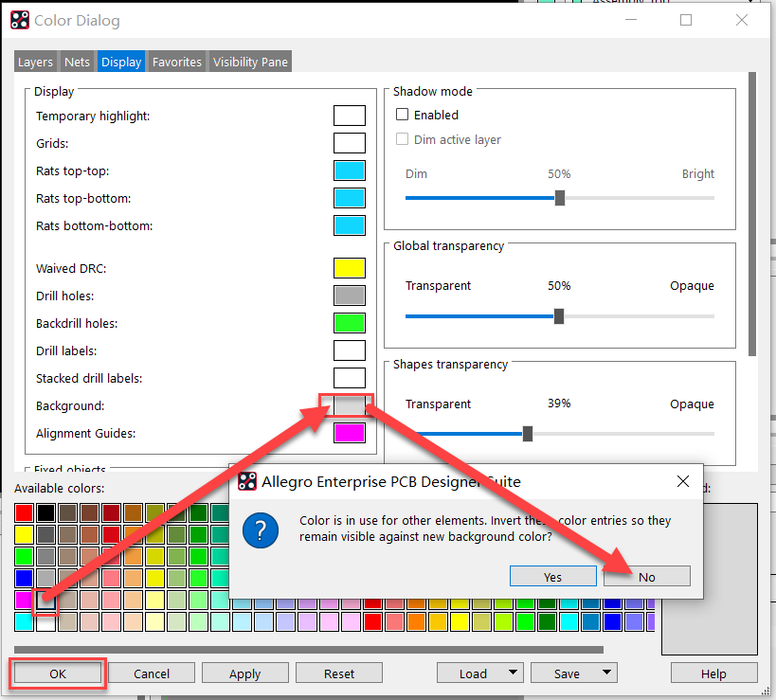Screen dimensions: 776x700
Task: Select the Rats top-top color swatch
Action: [350, 171]
